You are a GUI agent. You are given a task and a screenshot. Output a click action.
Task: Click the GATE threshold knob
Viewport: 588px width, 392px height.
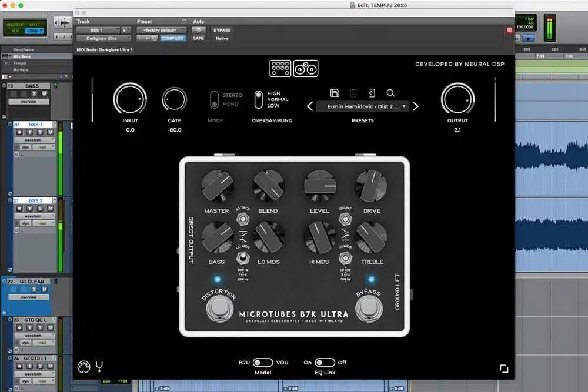[174, 99]
